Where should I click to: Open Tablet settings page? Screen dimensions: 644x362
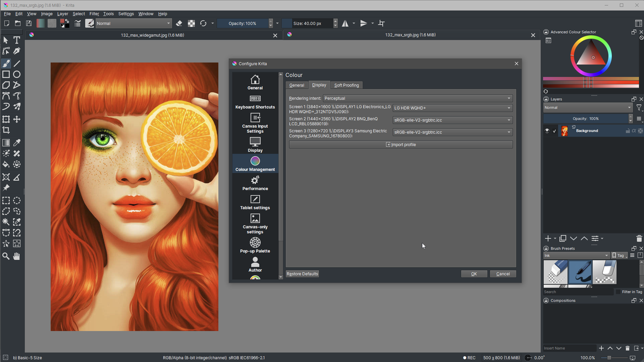[x=255, y=202]
